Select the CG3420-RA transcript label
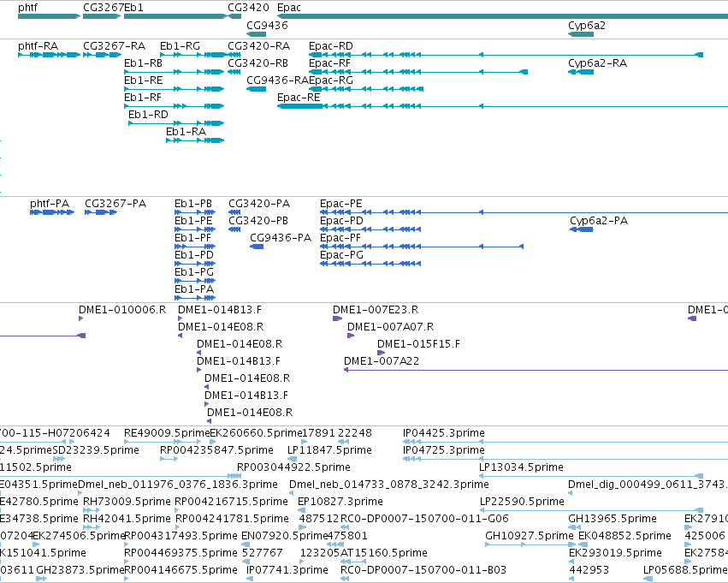Screen dimensions: 728x583 click(258, 46)
